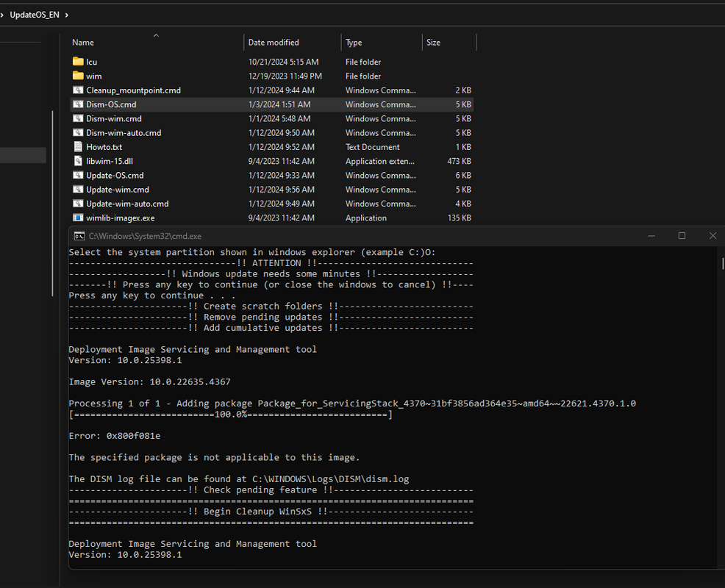Viewport: 725px width, 588px height.
Task: Click the Cleanup_mountpoint.cmd file icon
Action: click(78, 90)
